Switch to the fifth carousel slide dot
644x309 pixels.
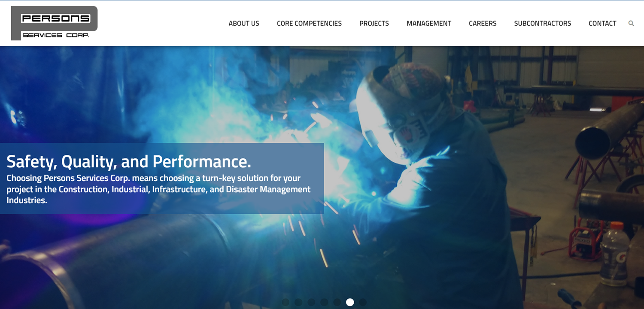[x=337, y=302]
